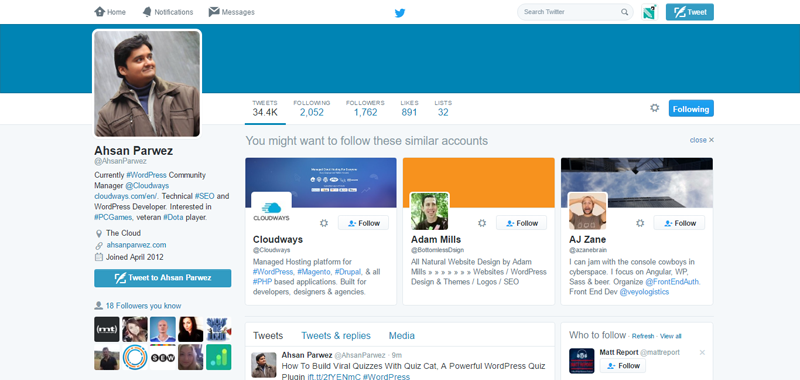Focus the Search Twitter field

(575, 12)
